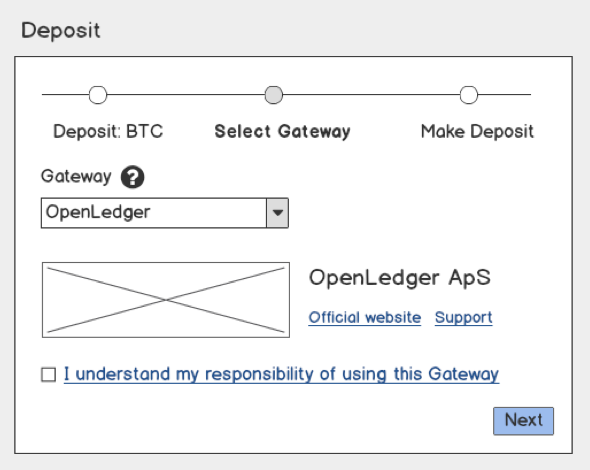Screen dimensions: 590x470
Task: Click the Gateway help question mark icon
Action: (132, 176)
